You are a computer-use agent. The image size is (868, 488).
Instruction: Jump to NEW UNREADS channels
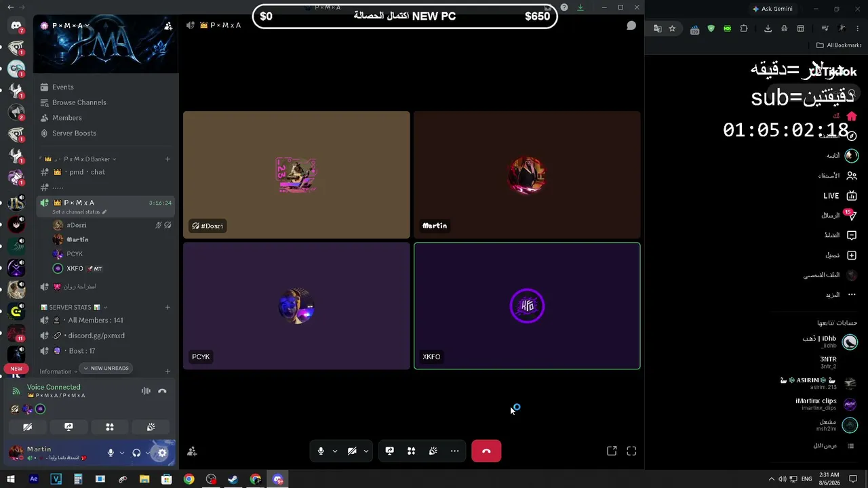[x=105, y=368]
